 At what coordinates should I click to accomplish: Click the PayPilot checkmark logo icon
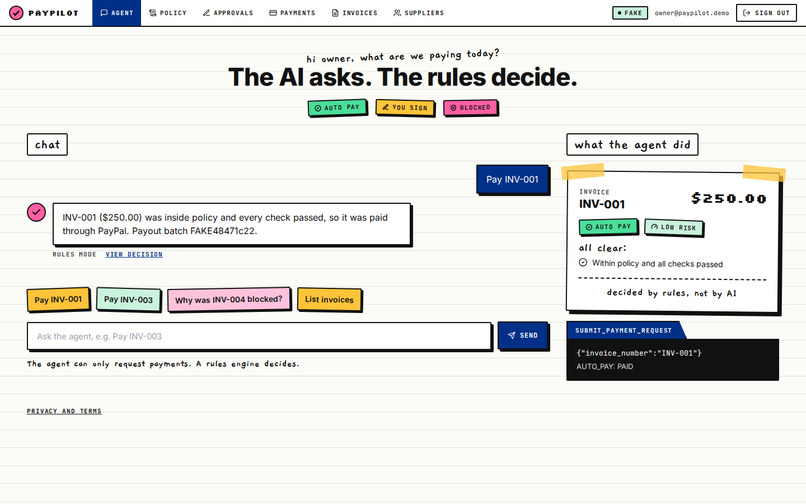pyautogui.click(x=16, y=13)
